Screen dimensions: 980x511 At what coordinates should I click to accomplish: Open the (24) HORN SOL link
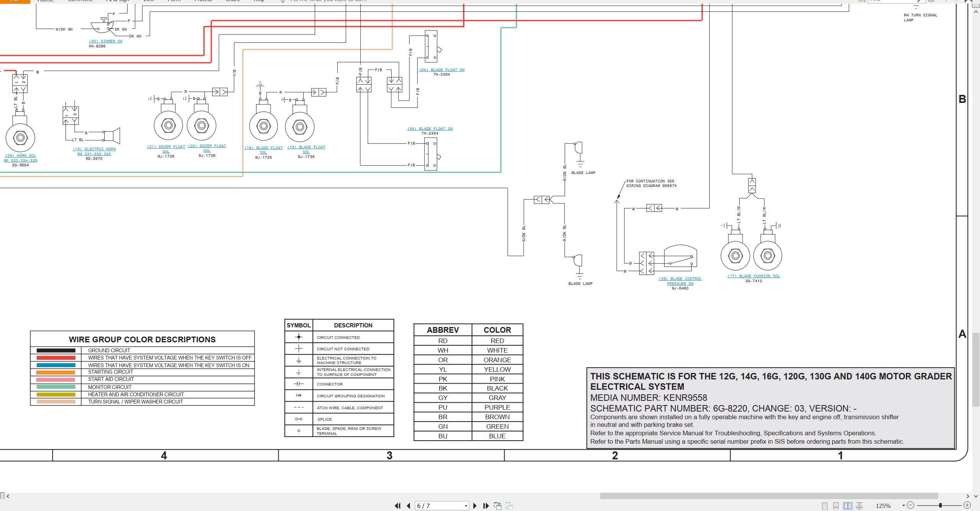coord(21,158)
